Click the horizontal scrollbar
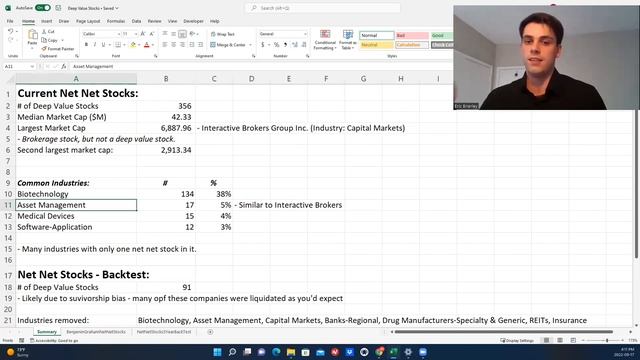The height and width of the screenshot is (360, 640). 504,332
